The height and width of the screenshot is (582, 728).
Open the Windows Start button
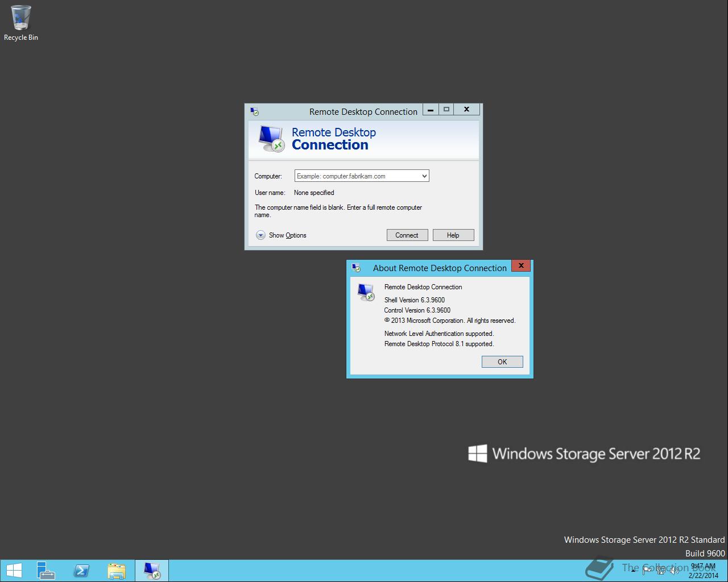tap(14, 571)
